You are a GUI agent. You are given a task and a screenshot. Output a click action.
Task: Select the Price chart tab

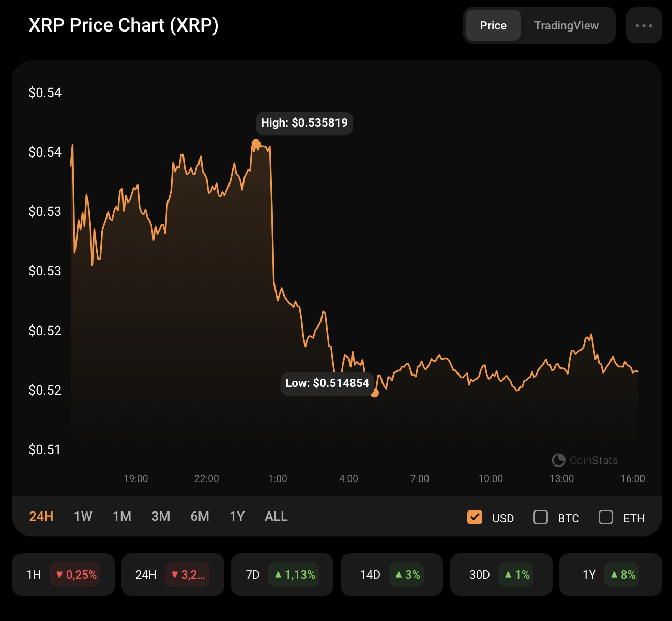[493, 25]
